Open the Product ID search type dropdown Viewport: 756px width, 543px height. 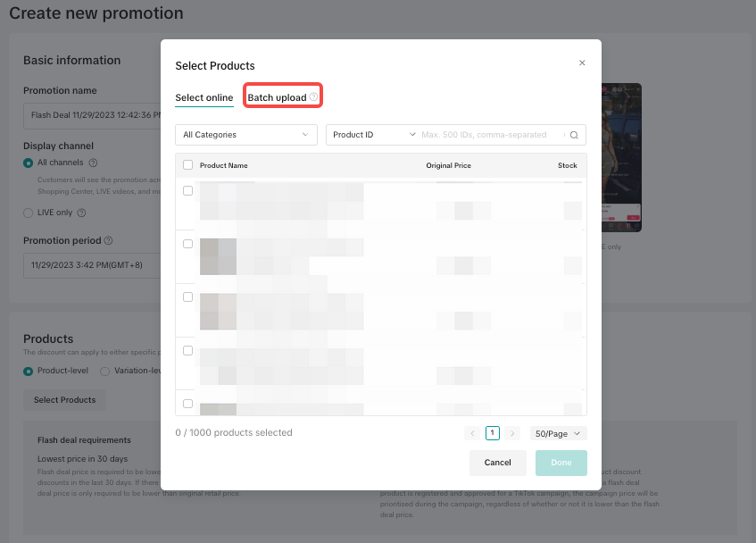point(373,135)
